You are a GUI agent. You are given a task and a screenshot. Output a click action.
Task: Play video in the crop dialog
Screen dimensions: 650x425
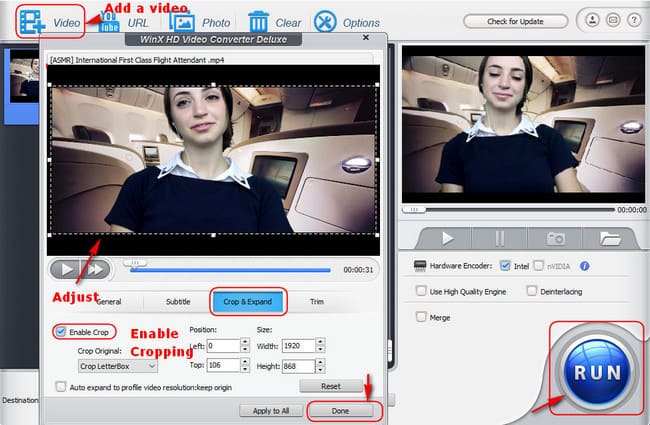65,270
